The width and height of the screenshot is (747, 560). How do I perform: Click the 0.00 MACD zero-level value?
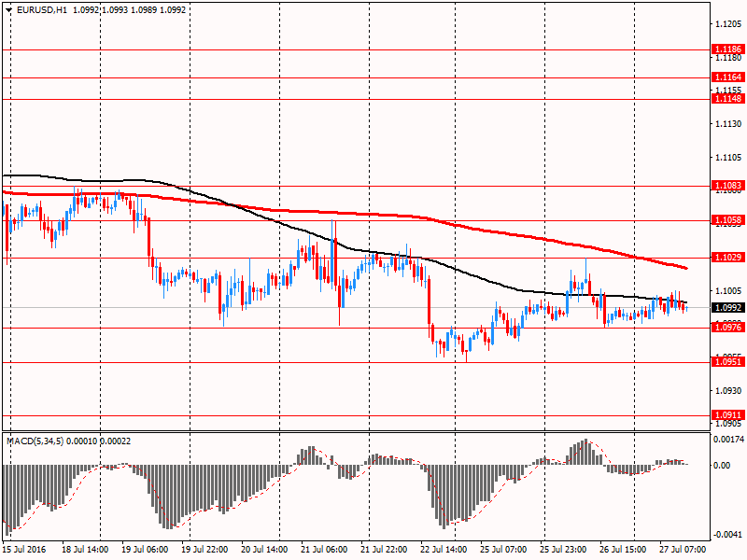[x=723, y=465]
